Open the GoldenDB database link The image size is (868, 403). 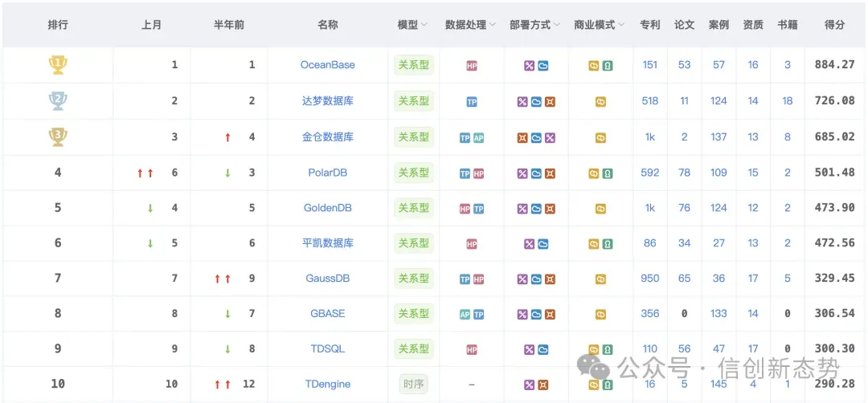coord(328,208)
